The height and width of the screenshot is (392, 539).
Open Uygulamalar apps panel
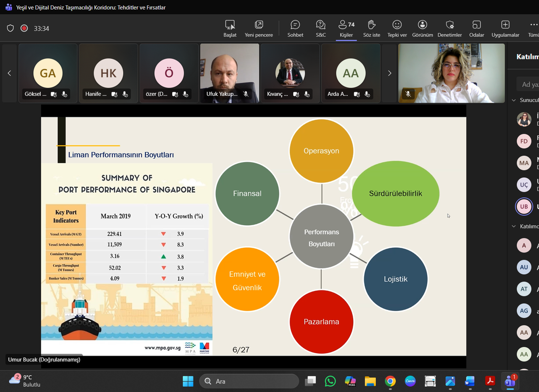[x=505, y=28]
